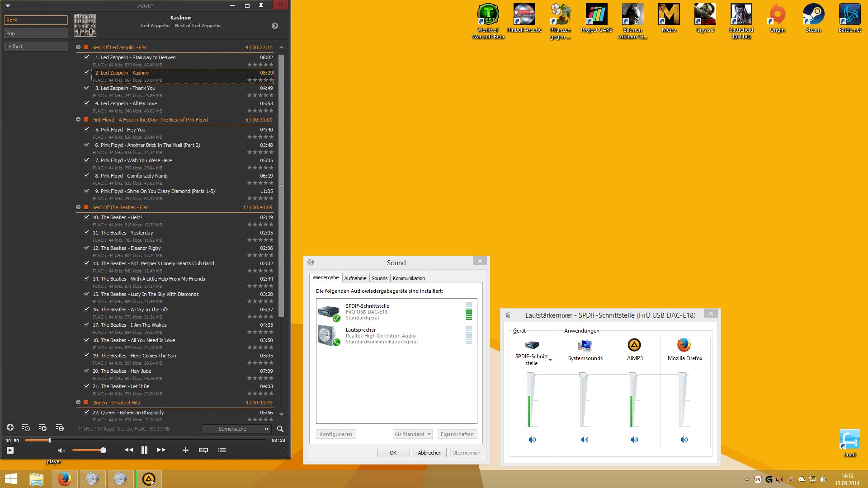
Task: Click the Abbrechen button
Action: tap(429, 453)
